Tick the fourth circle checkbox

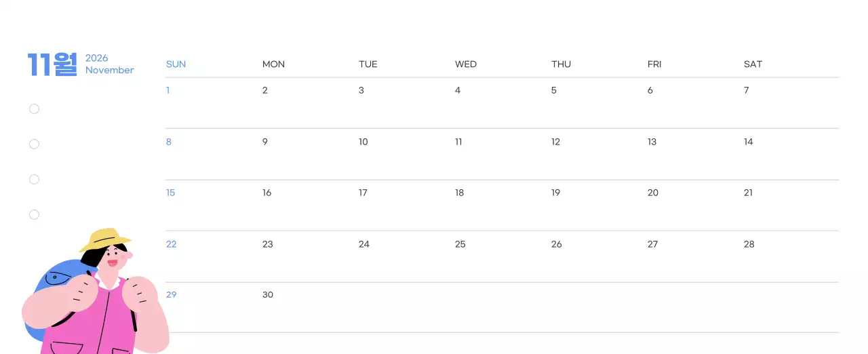[35, 214]
